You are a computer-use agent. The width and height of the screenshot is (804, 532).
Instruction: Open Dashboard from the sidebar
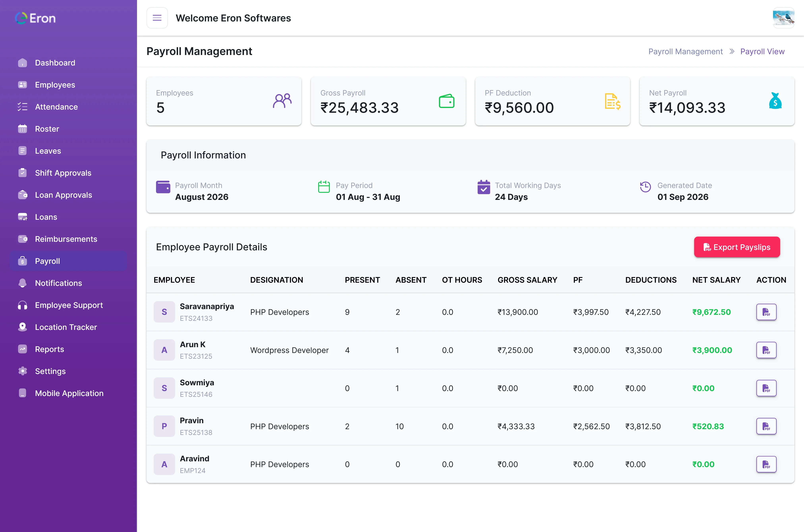(x=68, y=63)
